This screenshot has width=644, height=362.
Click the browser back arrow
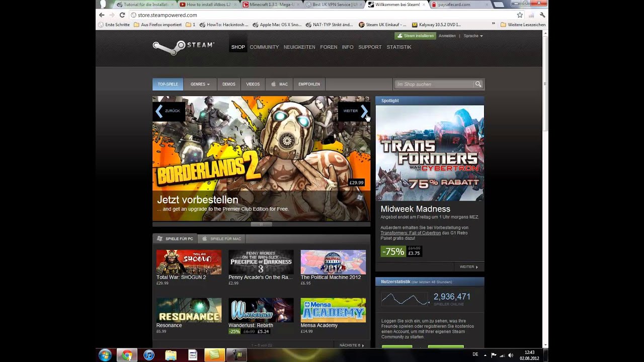pyautogui.click(x=102, y=15)
